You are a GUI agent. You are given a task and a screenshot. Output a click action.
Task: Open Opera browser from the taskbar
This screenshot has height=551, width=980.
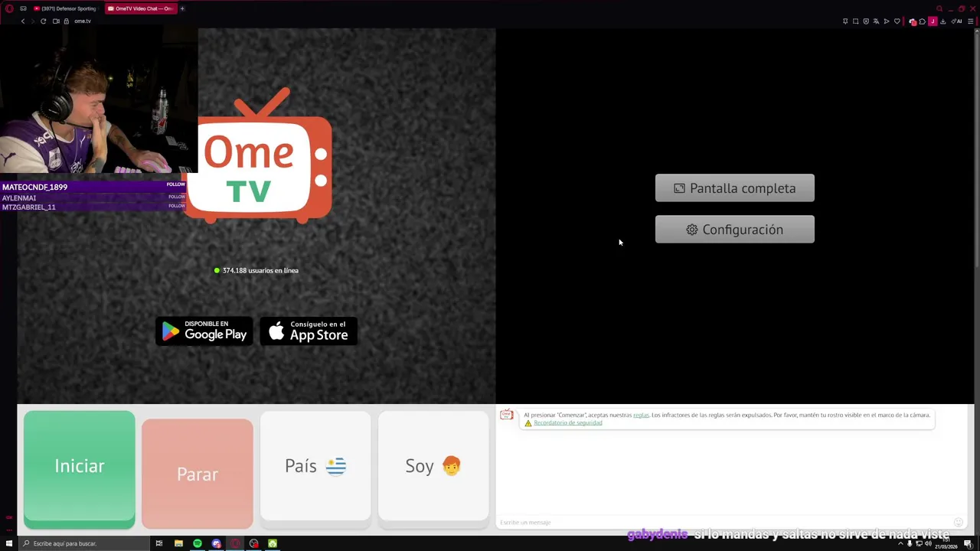(x=235, y=543)
